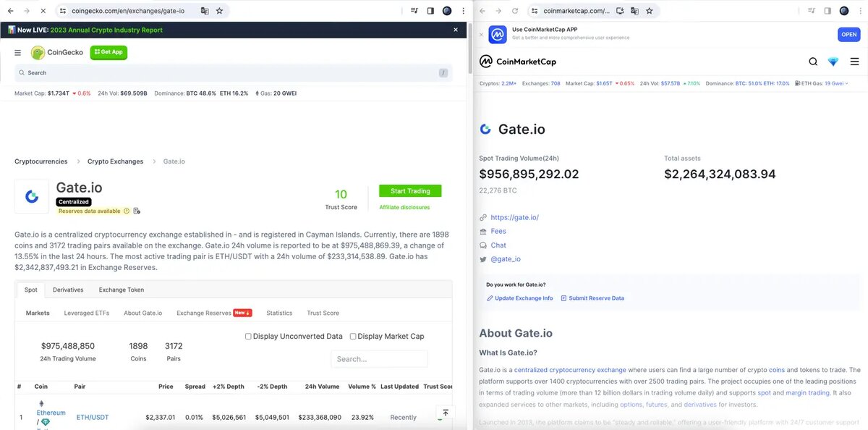Click the markets Search... filter box
Image resolution: width=868 pixels, height=430 pixels.
tap(379, 359)
